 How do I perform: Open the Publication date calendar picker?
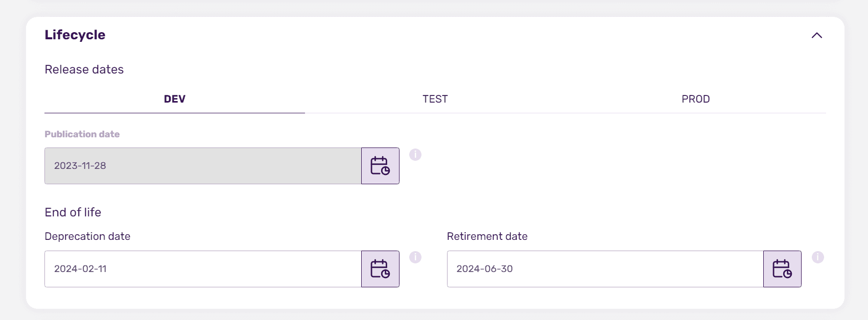[x=380, y=166]
